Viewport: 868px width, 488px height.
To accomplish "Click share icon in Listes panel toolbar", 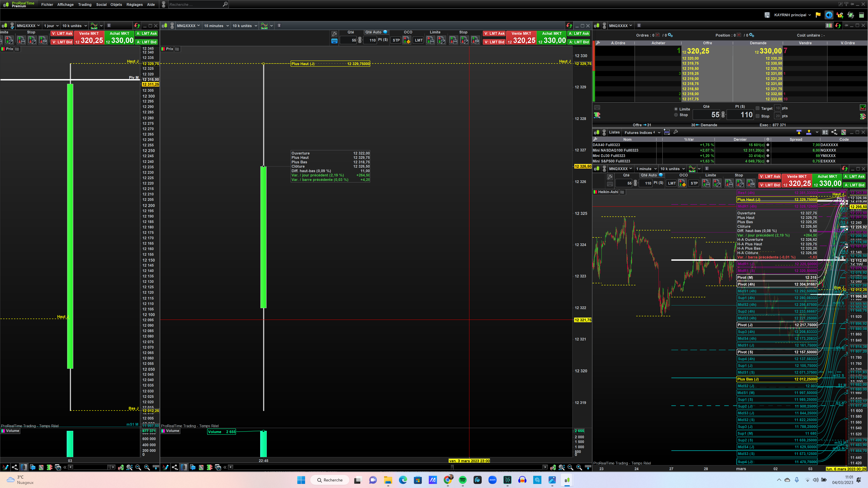I will (x=834, y=132).
